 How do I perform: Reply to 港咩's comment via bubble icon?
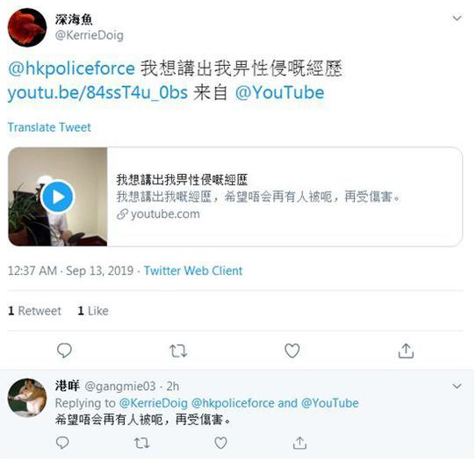pos(62,443)
